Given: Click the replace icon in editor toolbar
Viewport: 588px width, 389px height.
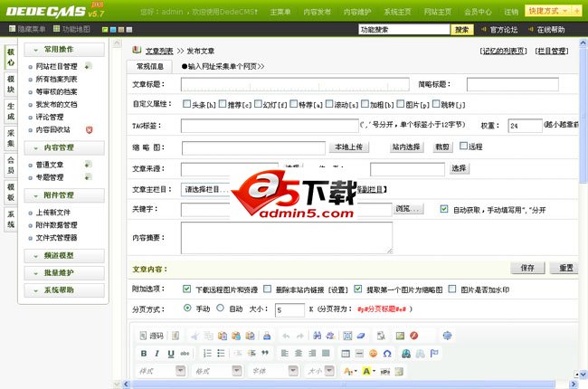Looking at the screenshot, I should click(330, 336).
